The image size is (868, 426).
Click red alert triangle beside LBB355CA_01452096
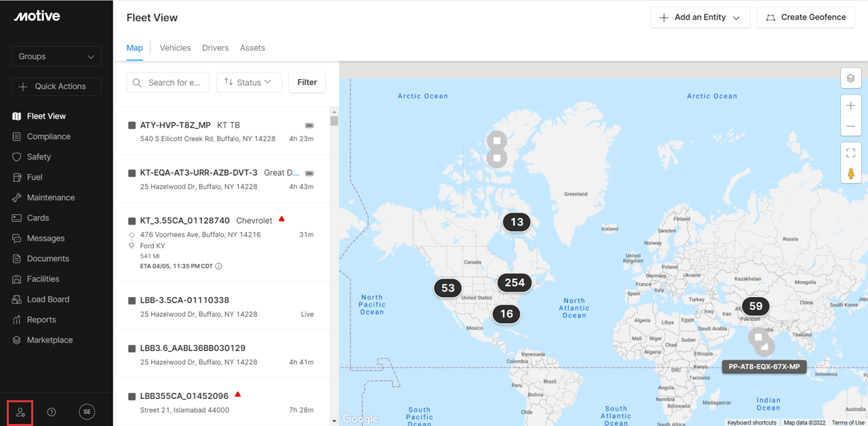click(238, 394)
